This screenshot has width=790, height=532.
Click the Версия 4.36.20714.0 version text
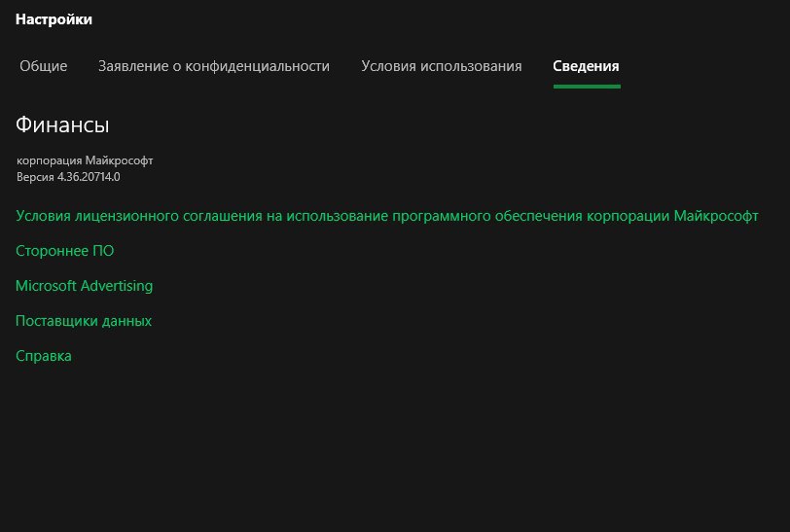68,177
